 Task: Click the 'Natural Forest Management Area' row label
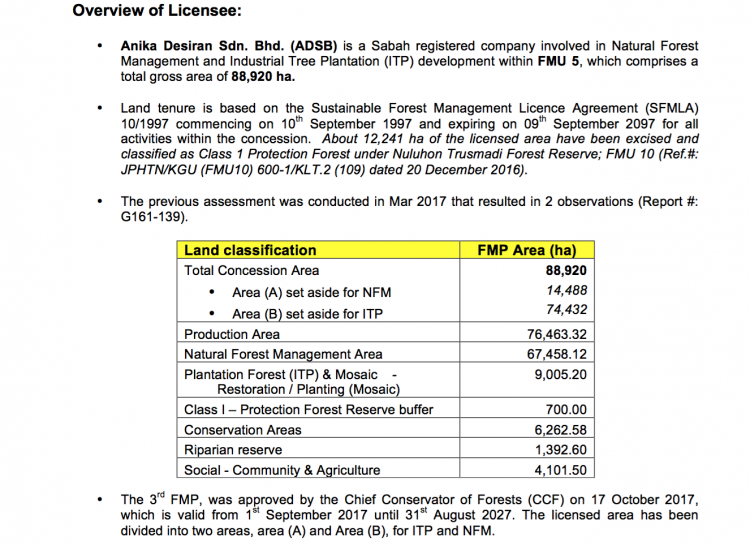(283, 354)
